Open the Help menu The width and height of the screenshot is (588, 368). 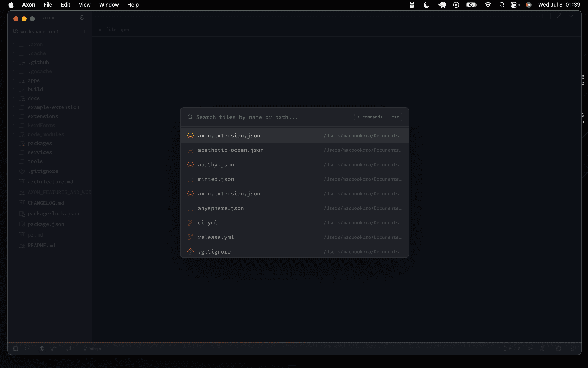click(x=133, y=5)
